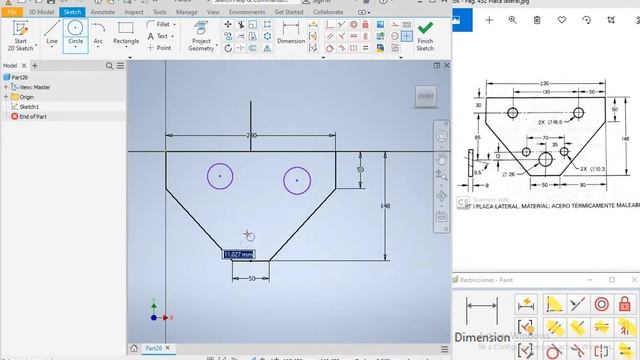The image size is (640, 360).
Task: Open the Text dropdown arrow
Action: click(173, 36)
